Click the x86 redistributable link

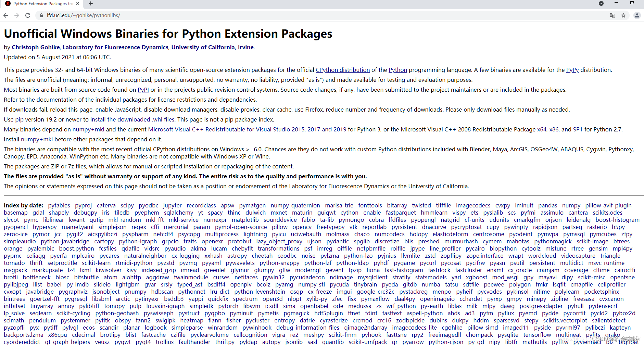pyautogui.click(x=554, y=129)
